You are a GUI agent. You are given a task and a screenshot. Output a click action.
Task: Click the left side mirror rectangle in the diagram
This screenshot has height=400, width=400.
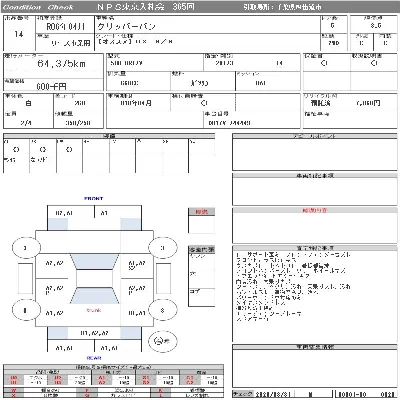[x=26, y=278]
